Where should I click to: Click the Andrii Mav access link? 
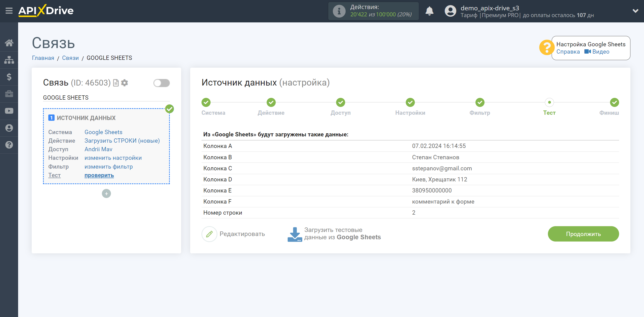[98, 149]
